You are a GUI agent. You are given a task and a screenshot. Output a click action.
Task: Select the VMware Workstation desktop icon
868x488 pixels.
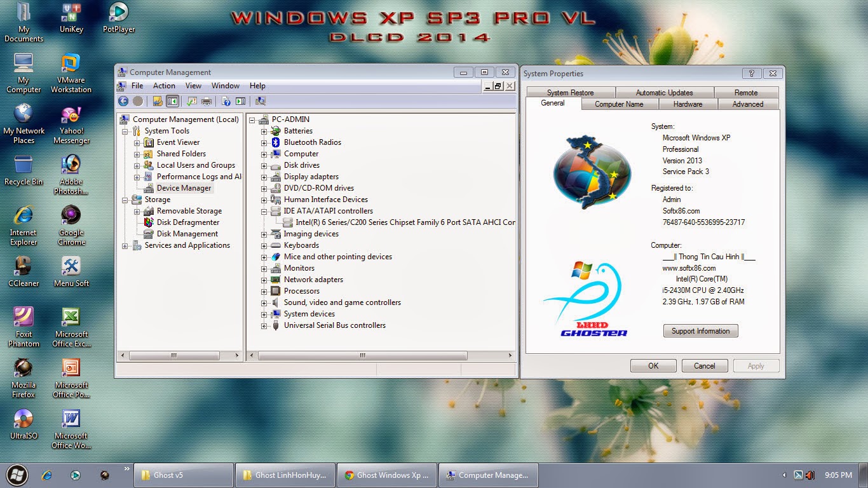(71, 73)
